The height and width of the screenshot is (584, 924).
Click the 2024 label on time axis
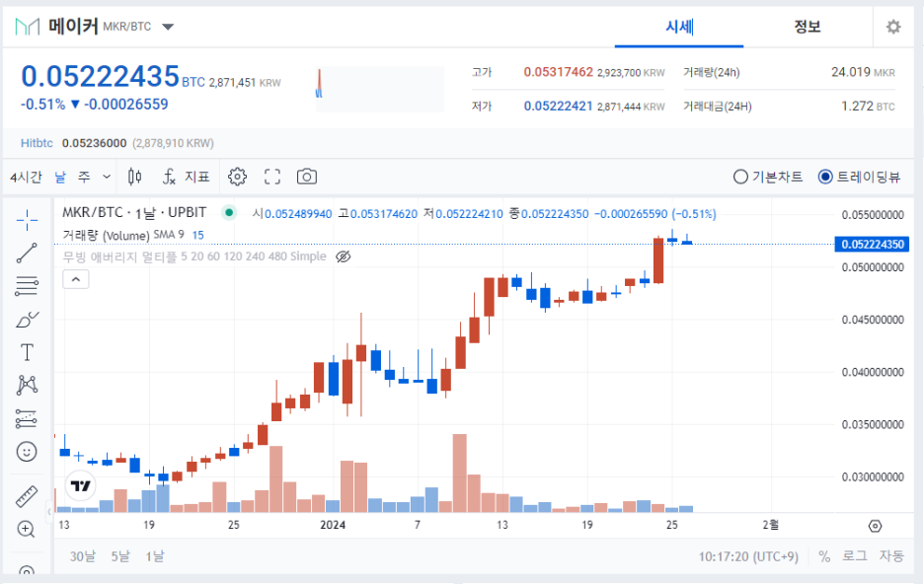pos(333,525)
